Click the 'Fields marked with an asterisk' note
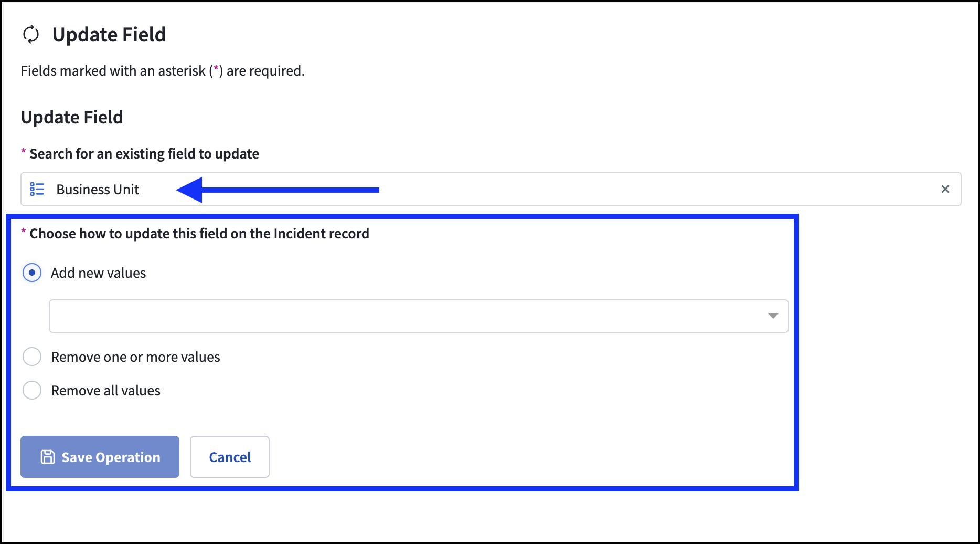This screenshot has width=980, height=544. [x=163, y=71]
